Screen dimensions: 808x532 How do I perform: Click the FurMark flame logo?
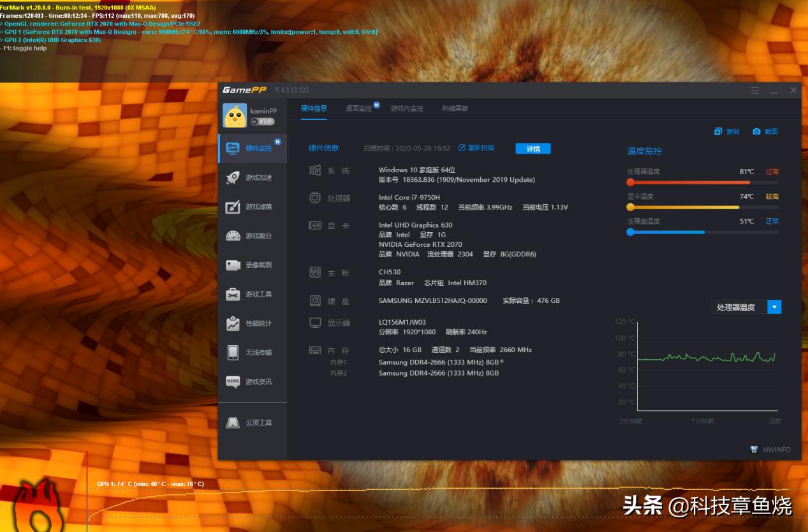click(40, 507)
